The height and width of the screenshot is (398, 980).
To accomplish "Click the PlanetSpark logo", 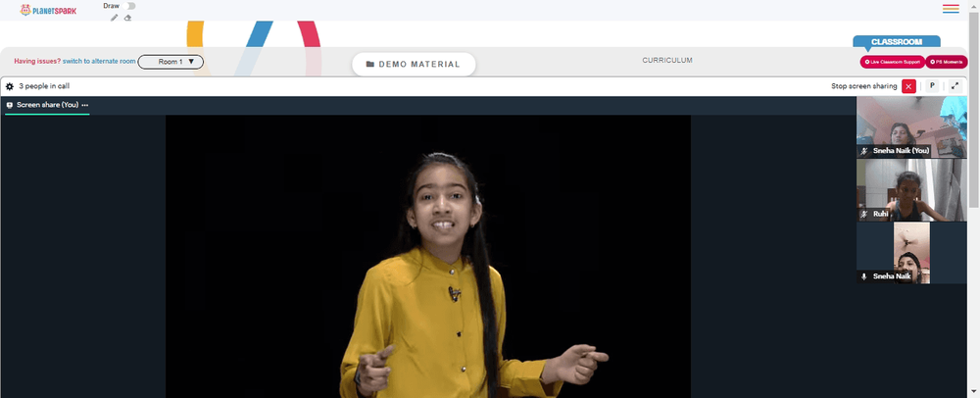I will click(x=48, y=10).
